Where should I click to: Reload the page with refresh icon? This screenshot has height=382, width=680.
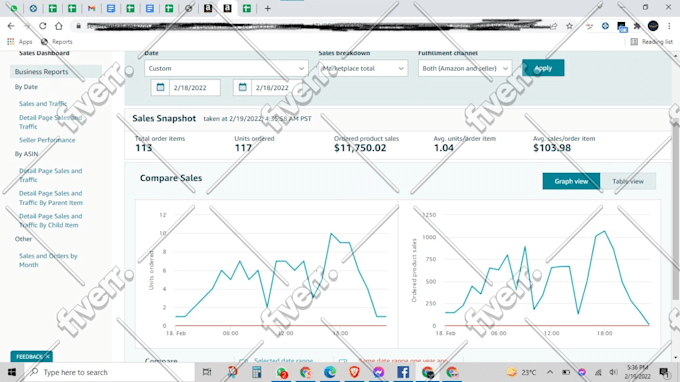(x=42, y=26)
